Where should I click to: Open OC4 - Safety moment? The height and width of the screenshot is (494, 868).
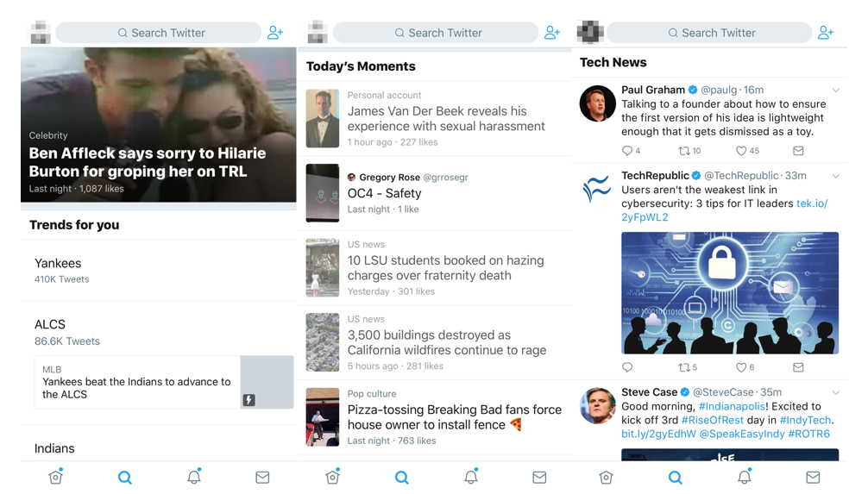[x=435, y=193]
